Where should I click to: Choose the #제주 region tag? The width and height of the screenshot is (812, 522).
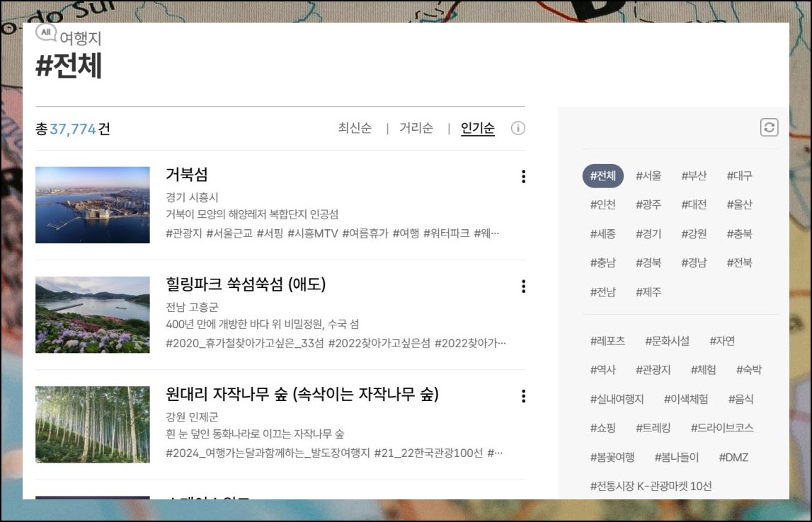(648, 292)
